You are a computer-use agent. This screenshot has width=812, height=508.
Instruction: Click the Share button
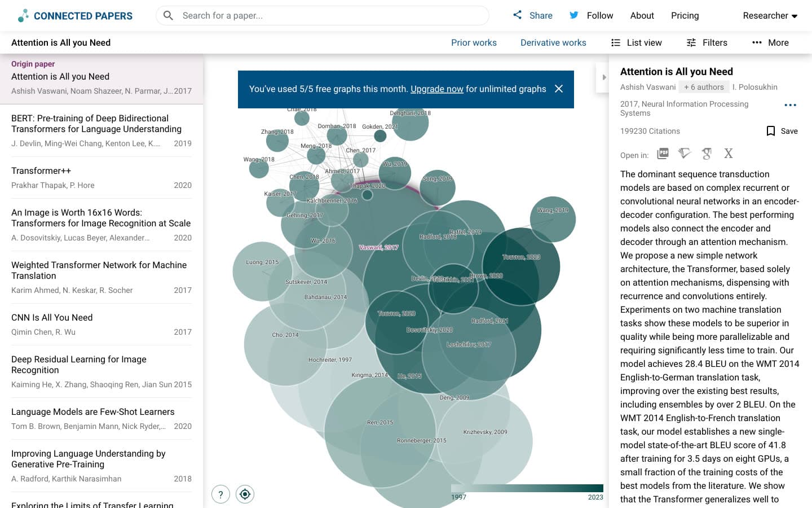click(x=532, y=16)
